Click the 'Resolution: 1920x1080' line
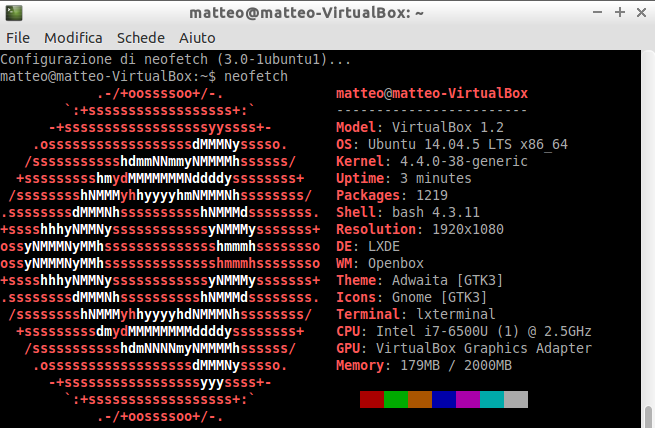 click(420, 229)
